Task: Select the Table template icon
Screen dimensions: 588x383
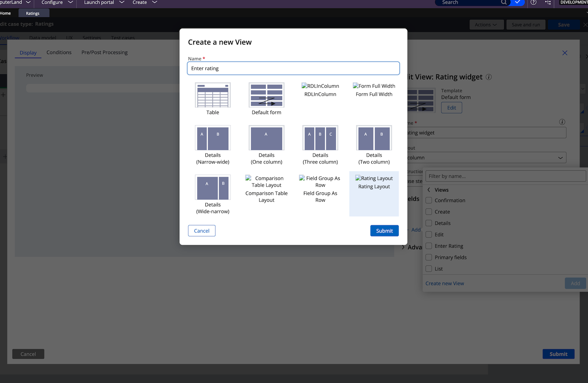Action: (x=213, y=95)
